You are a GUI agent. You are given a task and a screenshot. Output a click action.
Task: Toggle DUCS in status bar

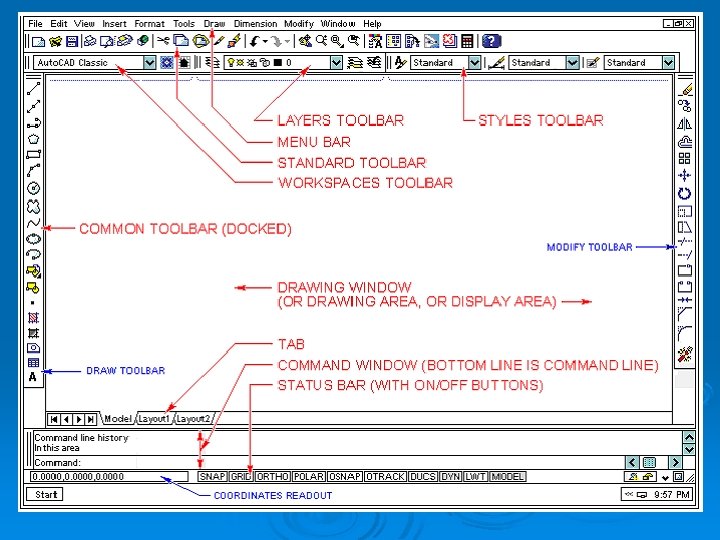click(423, 477)
